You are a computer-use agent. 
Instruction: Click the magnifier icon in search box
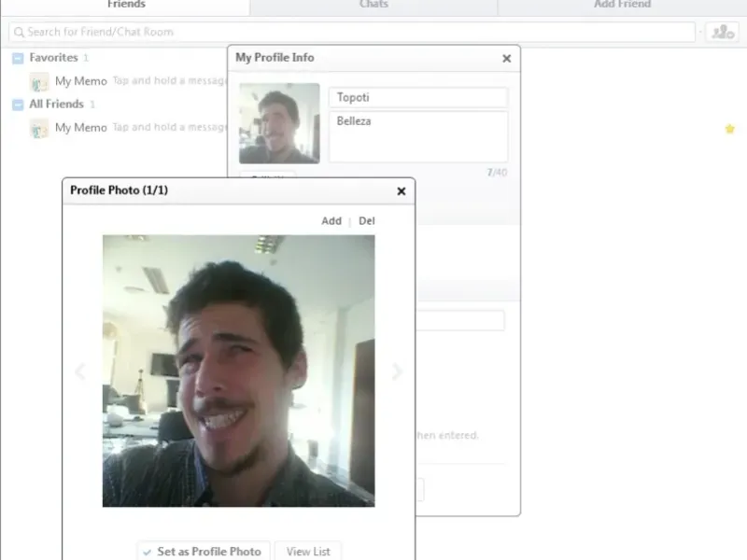(19, 32)
